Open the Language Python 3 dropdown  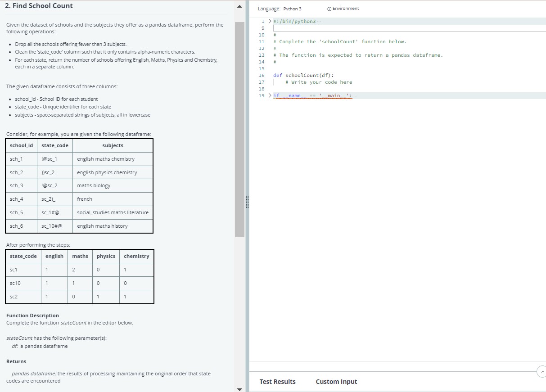(x=293, y=9)
